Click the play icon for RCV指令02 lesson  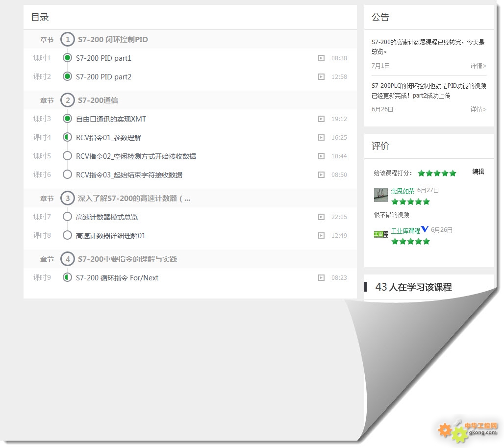coord(321,156)
